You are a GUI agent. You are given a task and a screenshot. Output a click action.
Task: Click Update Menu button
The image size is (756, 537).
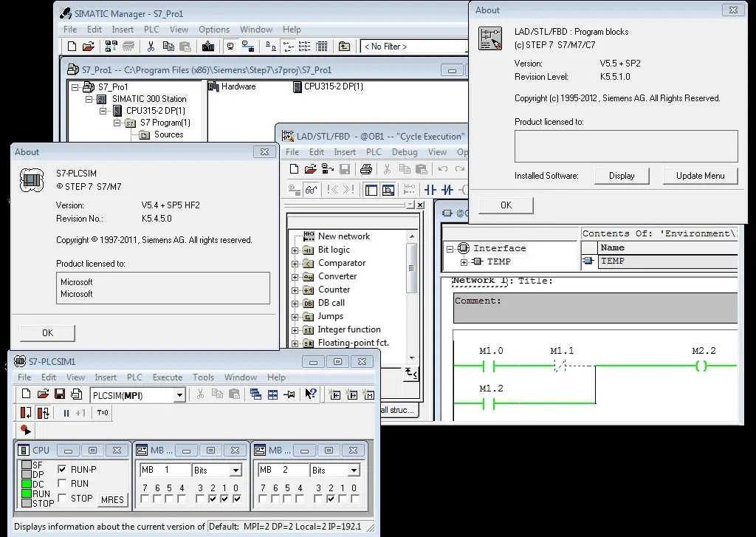pyautogui.click(x=700, y=176)
